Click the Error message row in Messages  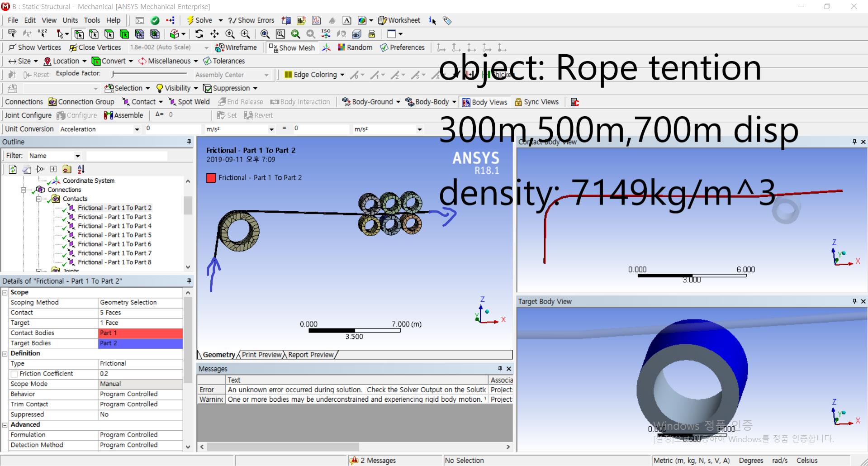355,390
